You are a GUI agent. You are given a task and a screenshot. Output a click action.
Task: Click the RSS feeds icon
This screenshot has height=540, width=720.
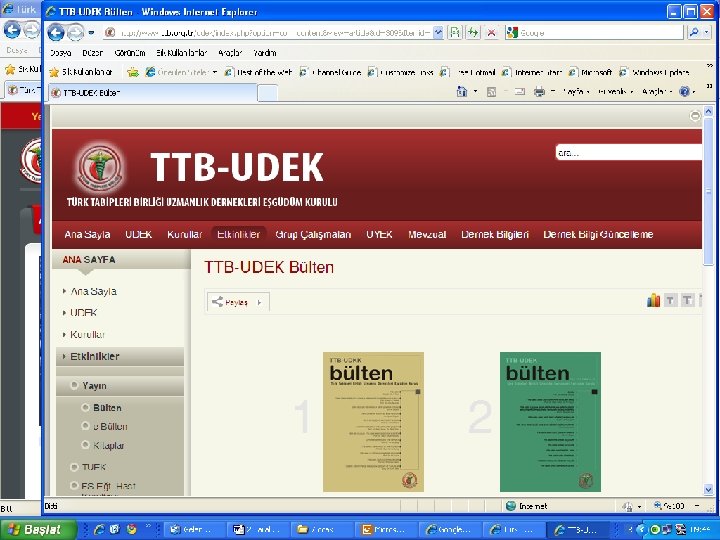(491, 92)
